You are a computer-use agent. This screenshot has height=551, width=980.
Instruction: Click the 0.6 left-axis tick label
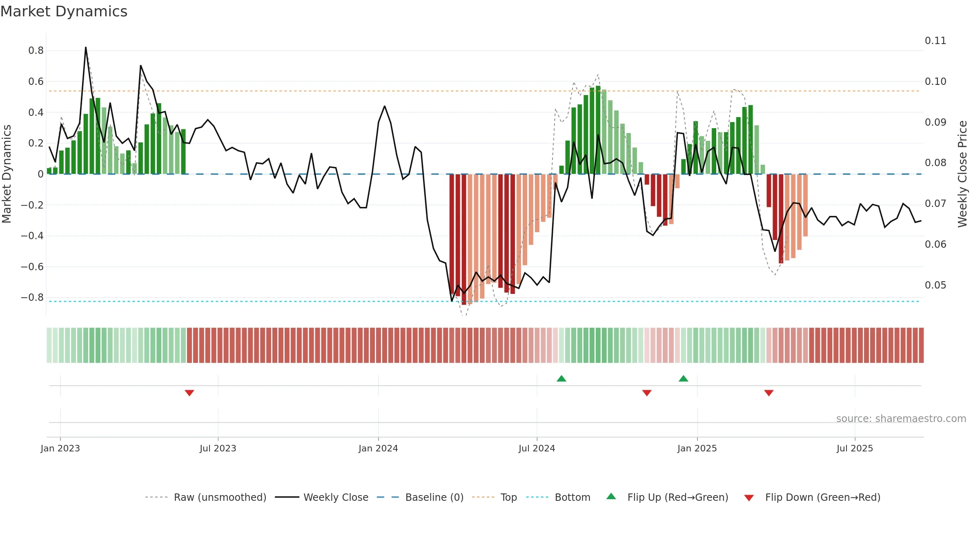click(x=36, y=82)
